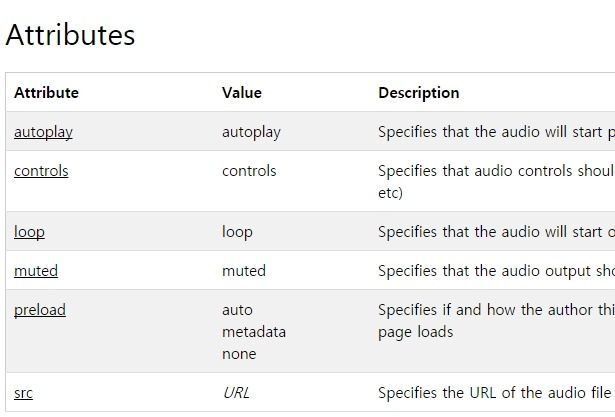Viewport: 615px width, 417px height.
Task: Click the loop value cell text
Action: tap(237, 232)
